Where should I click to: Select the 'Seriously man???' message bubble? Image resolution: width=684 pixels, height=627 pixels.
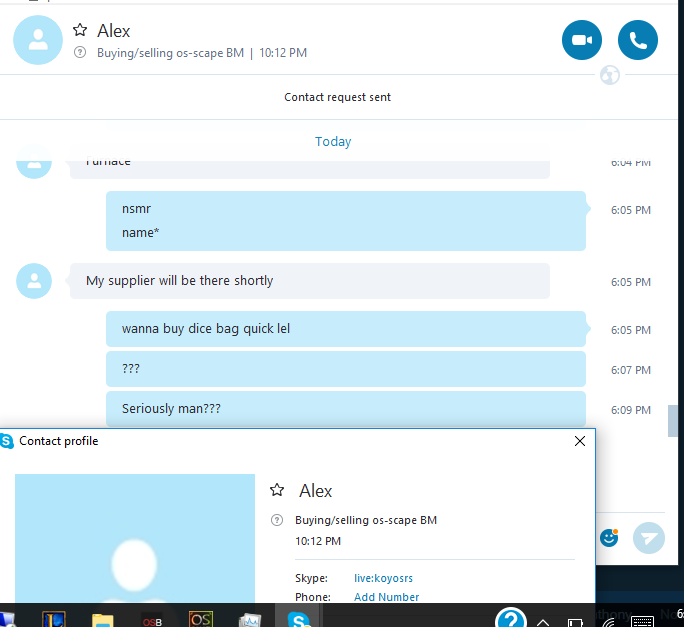[x=346, y=409]
